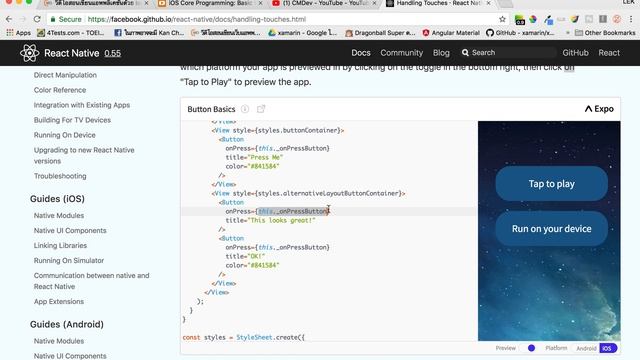Open xamarin Google bookmark
The width and height of the screenshot is (640, 360).
(x=302, y=33)
